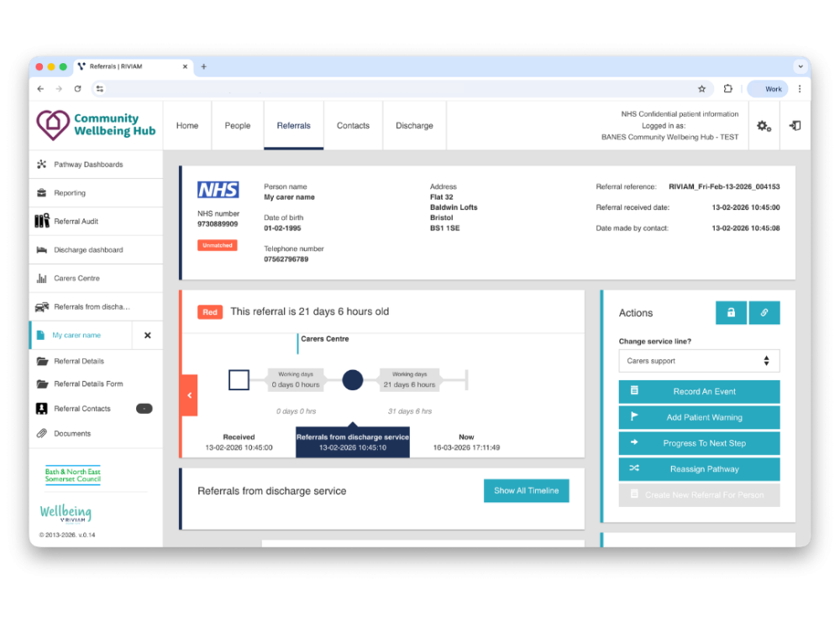Click the Record An Event button
Viewport: 840px width, 622px height.
point(699,391)
